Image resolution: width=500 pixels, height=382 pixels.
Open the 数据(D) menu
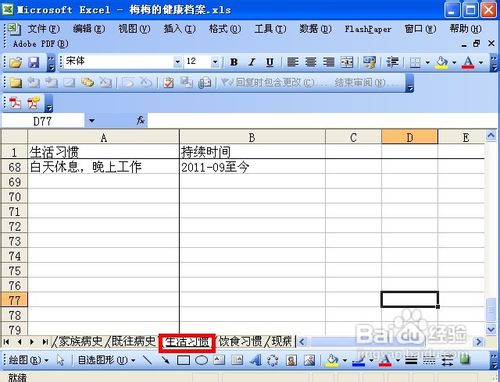(315, 29)
